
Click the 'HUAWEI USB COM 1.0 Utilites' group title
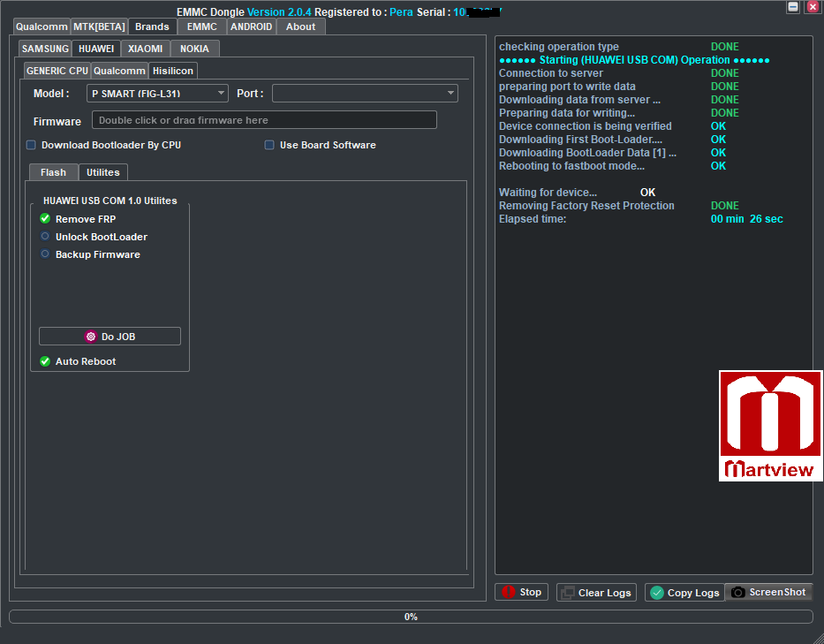pos(110,201)
